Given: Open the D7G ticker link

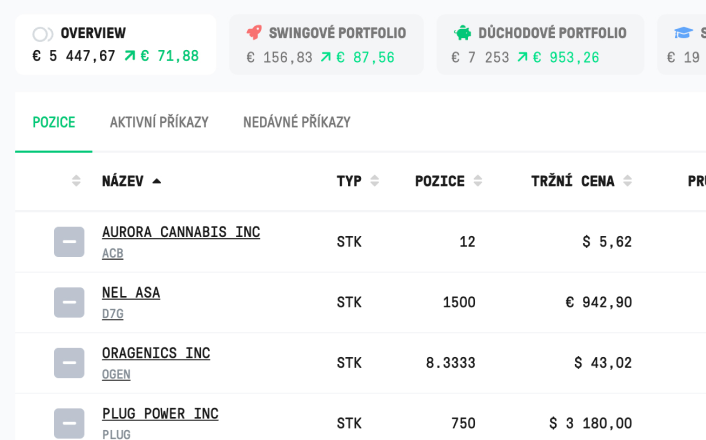Looking at the screenshot, I should click(113, 314).
